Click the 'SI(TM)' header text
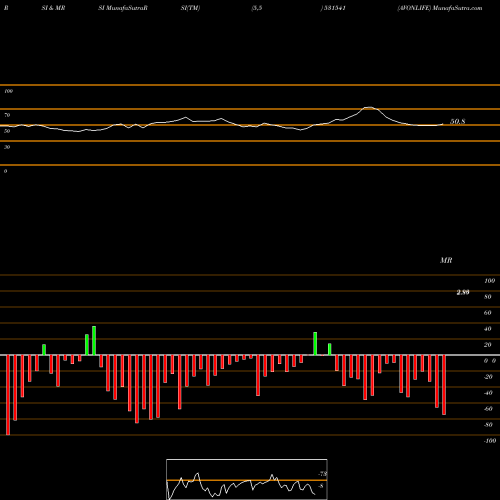The width and height of the screenshot is (500, 500). [x=190, y=8]
